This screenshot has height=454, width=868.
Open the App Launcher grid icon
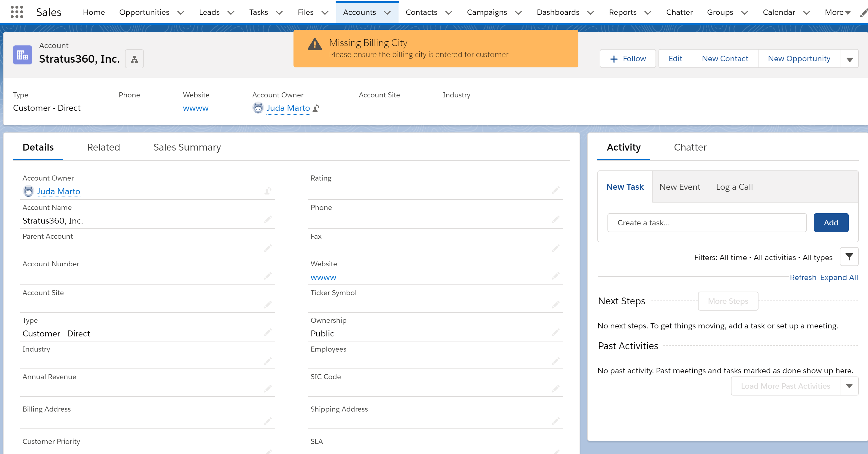pos(17,12)
